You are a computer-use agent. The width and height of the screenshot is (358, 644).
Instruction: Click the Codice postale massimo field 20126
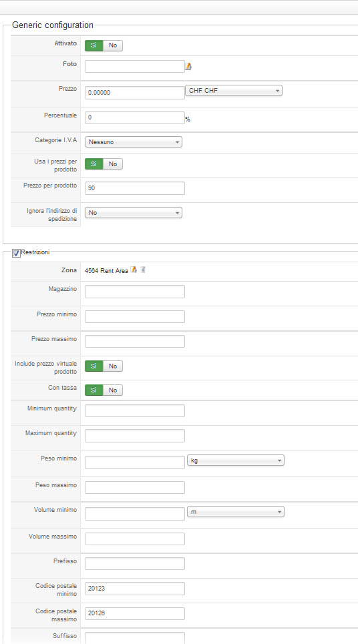[135, 613]
